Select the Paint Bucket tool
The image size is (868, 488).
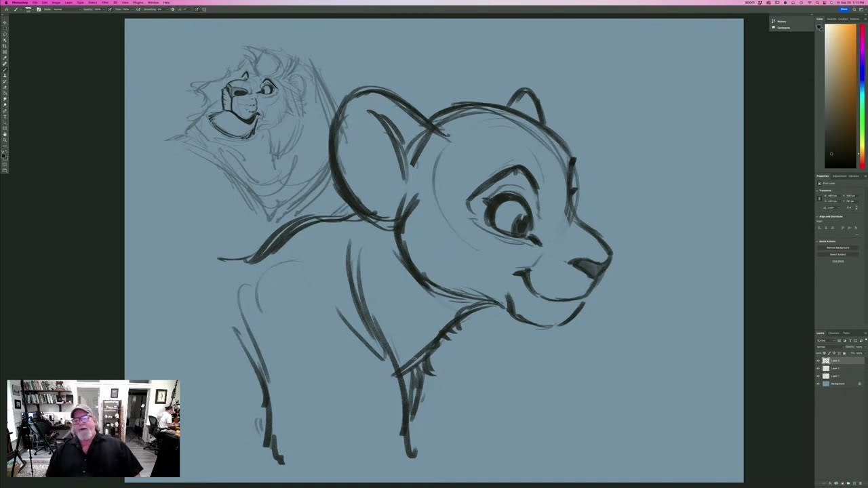5,94
